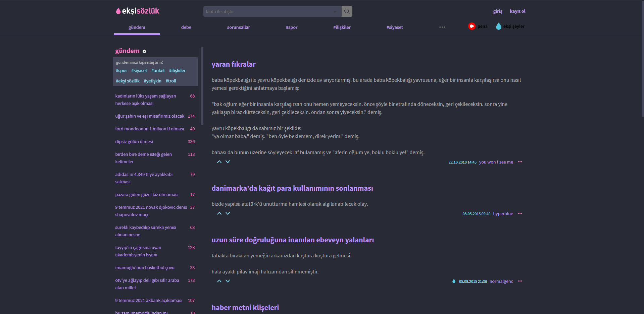Upvote the yaran fıkralar entry
Image resolution: width=644 pixels, height=314 pixels.
point(219,162)
